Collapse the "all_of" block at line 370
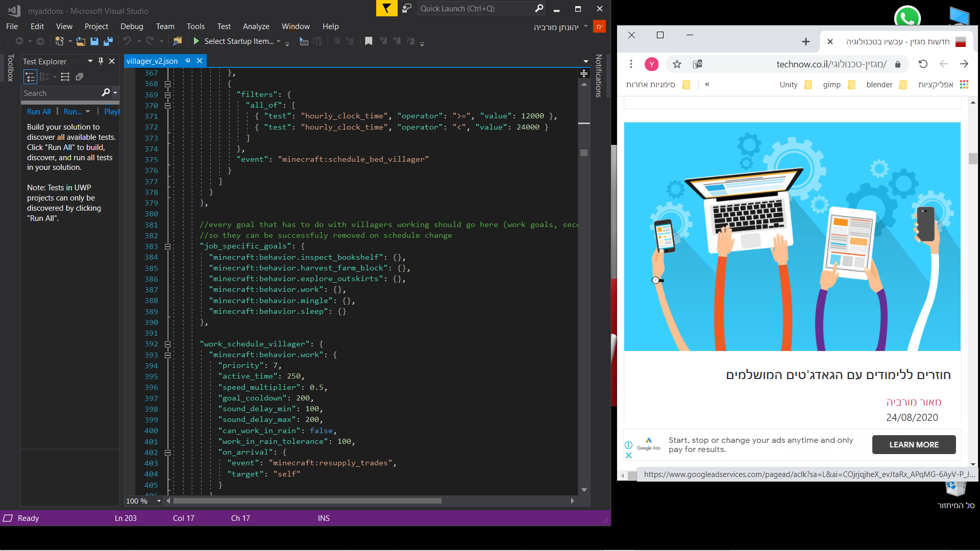 click(x=167, y=106)
